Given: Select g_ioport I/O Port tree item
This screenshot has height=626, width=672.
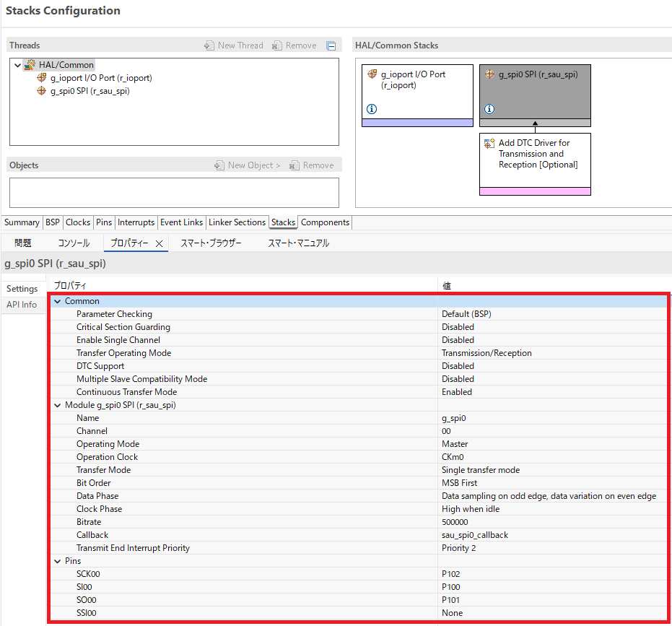Looking at the screenshot, I should [x=100, y=78].
